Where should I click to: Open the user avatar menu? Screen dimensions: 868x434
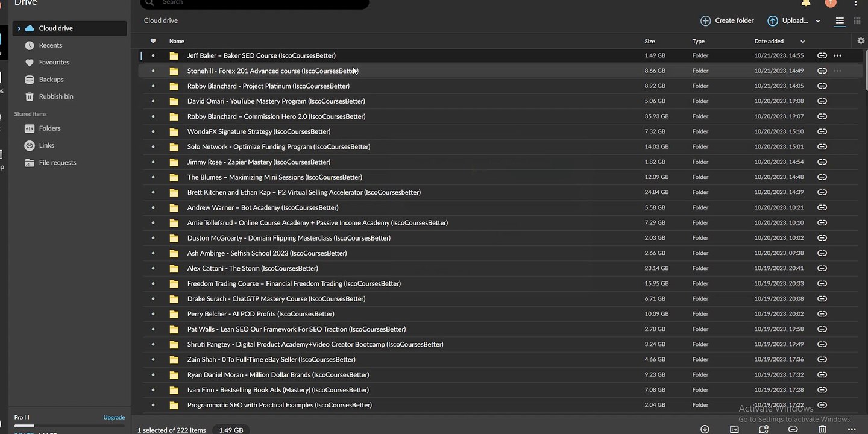pyautogui.click(x=831, y=2)
